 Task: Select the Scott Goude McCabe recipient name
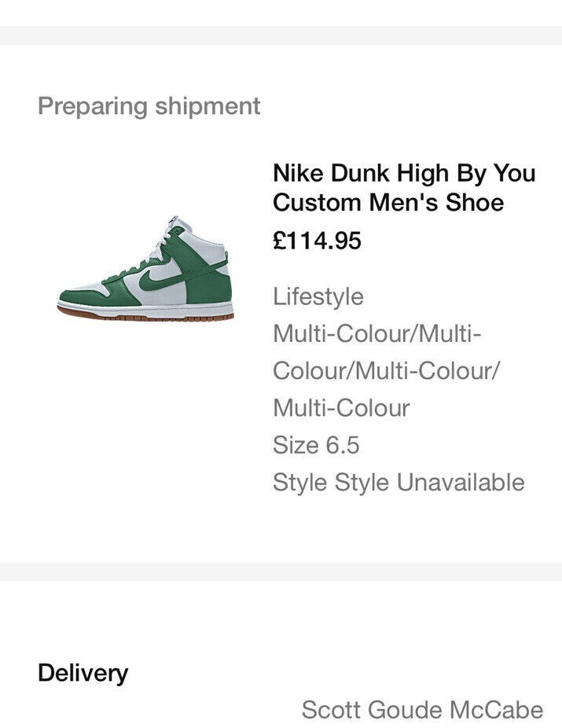422,710
